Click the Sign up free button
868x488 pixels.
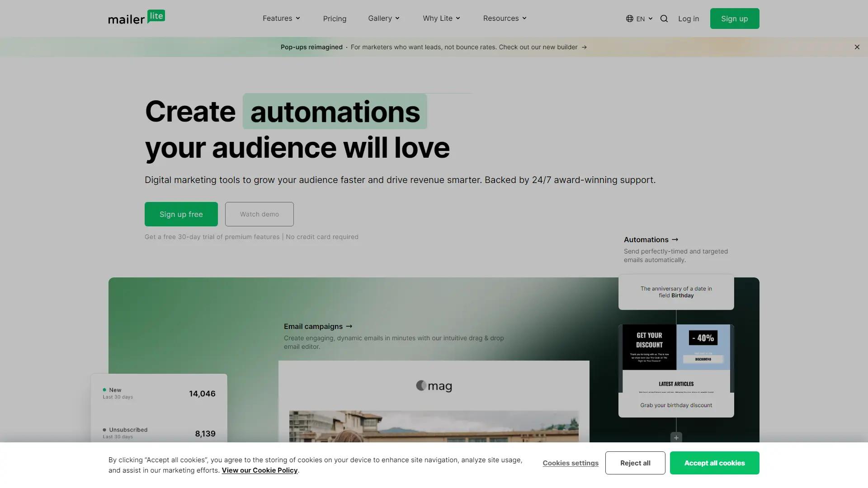tap(181, 214)
